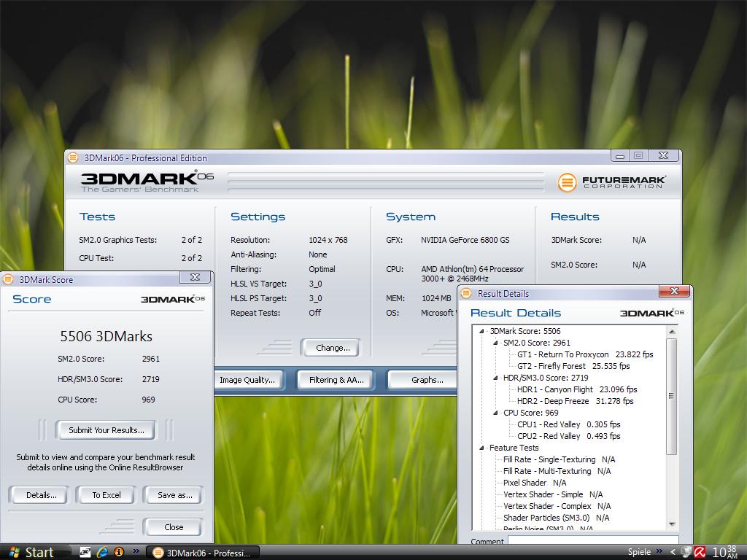Click the Internet Explorer quick launch icon
Screen dimensions: 747x560
pyautogui.click(x=102, y=552)
